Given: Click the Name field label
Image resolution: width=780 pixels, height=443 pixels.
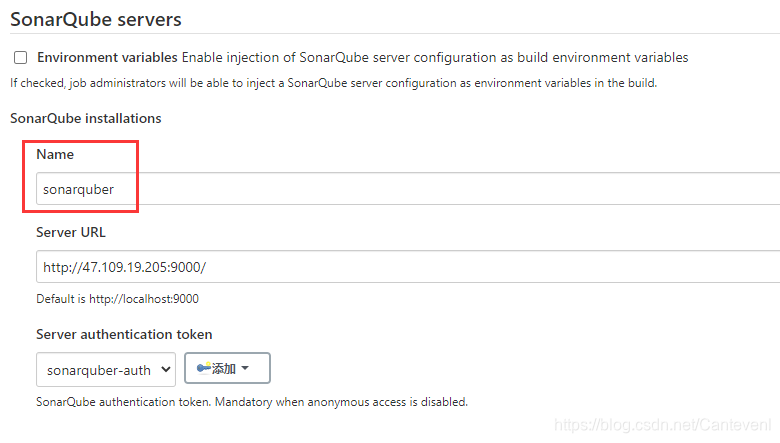Looking at the screenshot, I should (55, 154).
